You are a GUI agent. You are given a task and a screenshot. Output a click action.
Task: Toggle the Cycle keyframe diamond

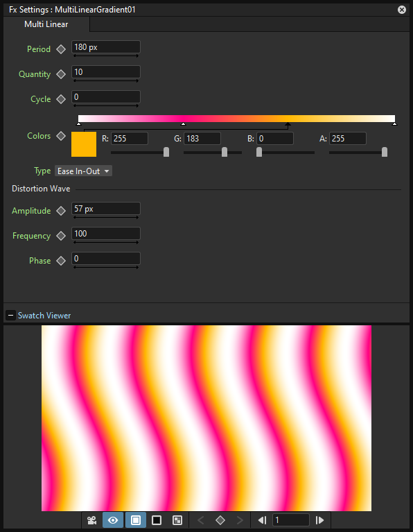pyautogui.click(x=61, y=99)
